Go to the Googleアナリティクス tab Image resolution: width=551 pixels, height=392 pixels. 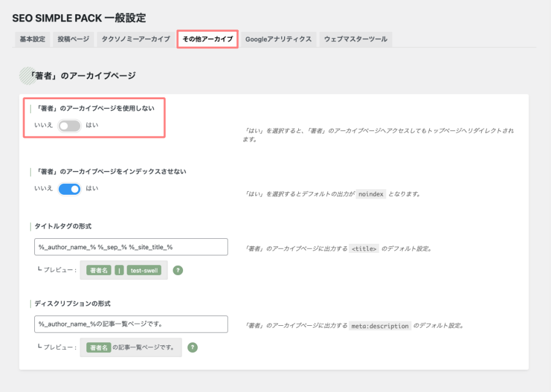tap(279, 39)
